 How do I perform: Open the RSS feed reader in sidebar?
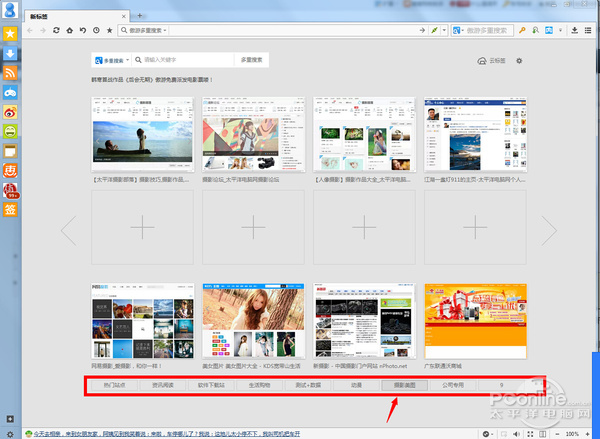pos(10,73)
